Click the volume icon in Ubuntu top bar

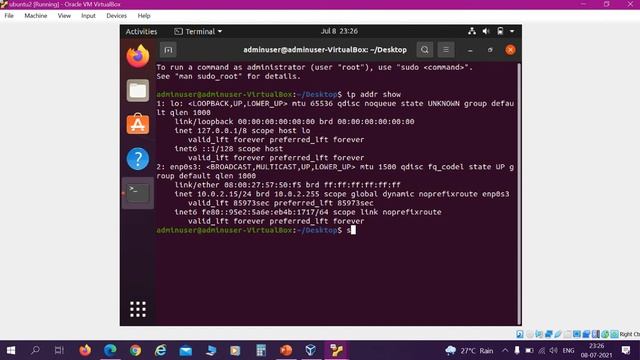(x=486, y=31)
